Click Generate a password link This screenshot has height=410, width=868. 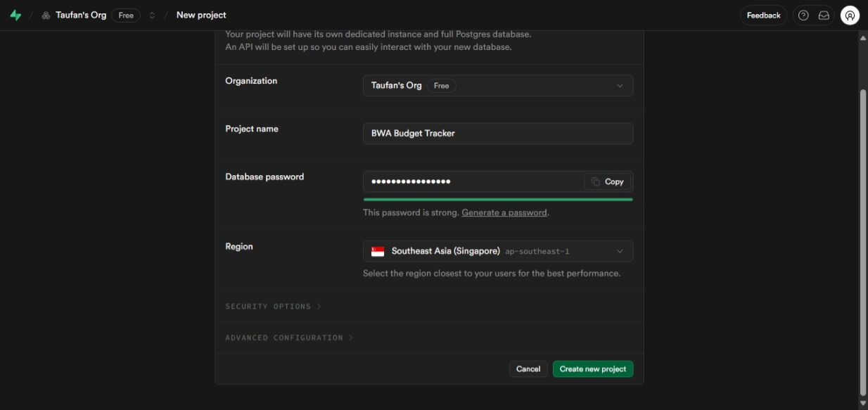tap(504, 212)
